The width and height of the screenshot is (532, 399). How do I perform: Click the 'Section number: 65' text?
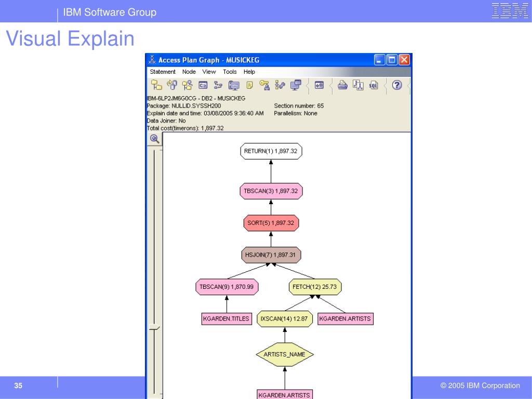tap(299, 106)
